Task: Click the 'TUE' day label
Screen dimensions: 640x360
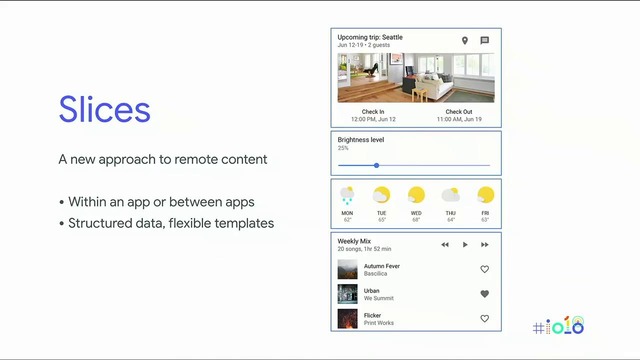Action: coord(382,213)
